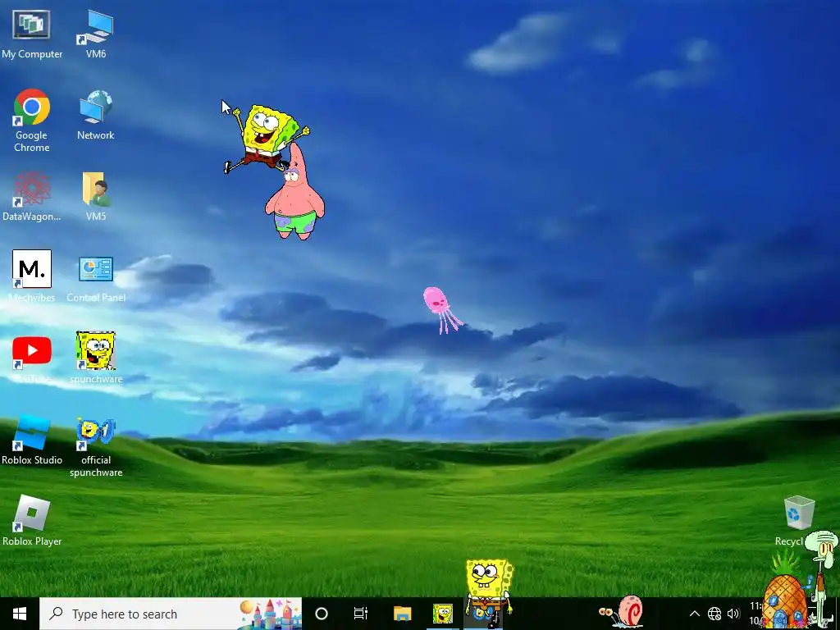Open the Windows Start menu
840x630 pixels.
coord(20,614)
